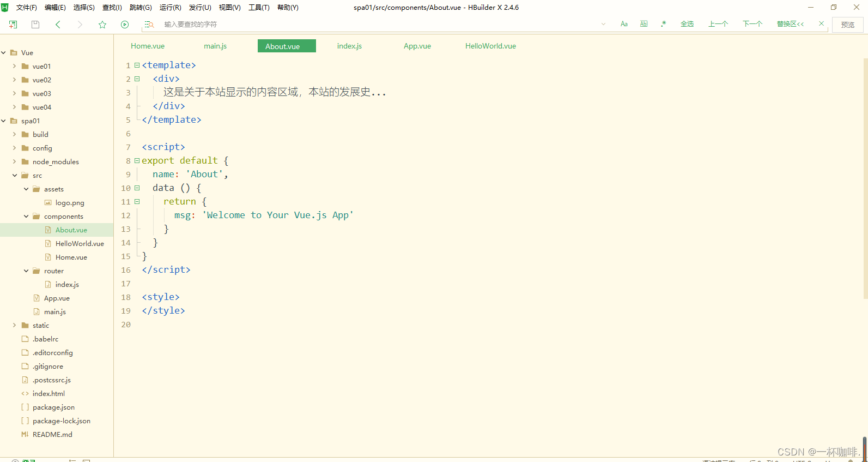Select package-lock.json in the file tree
This screenshot has width=868, height=462.
click(62, 421)
